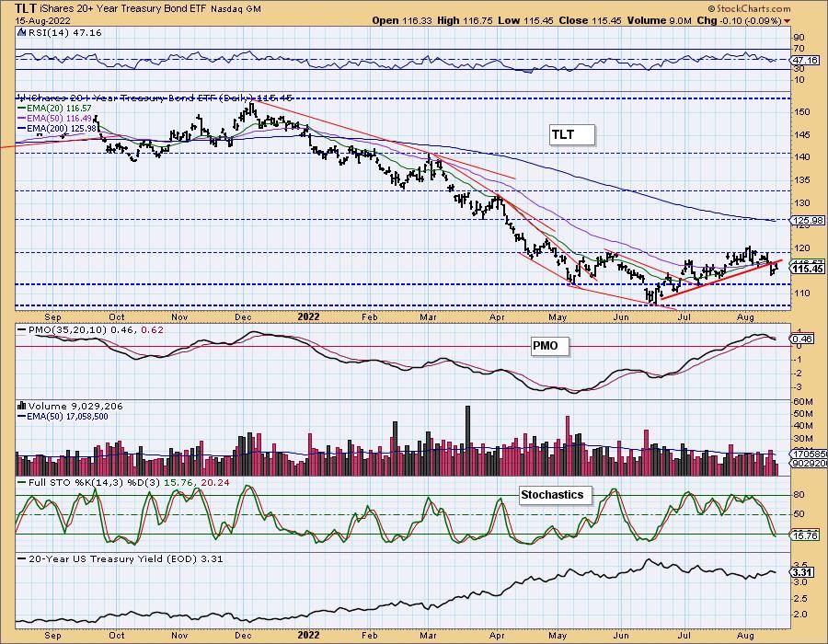The image size is (828, 644).
Task: Click the 70 level on RSI axis
Action: (799, 49)
